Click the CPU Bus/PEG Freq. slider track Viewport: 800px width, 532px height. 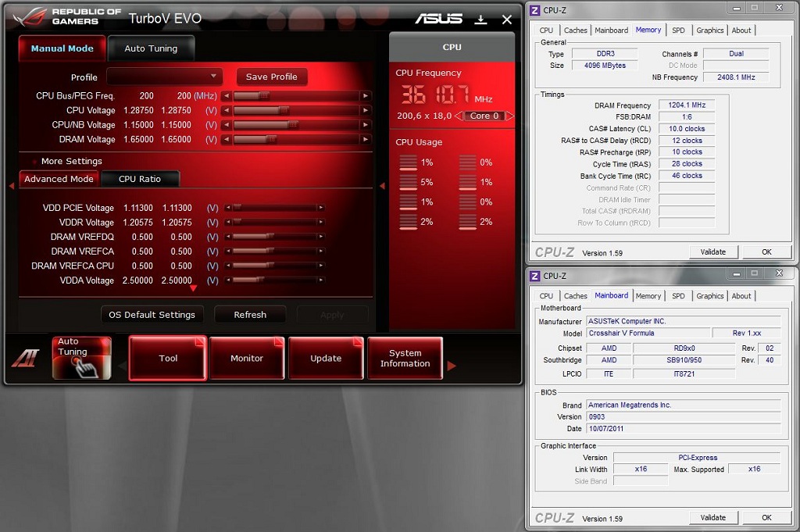[x=296, y=96]
